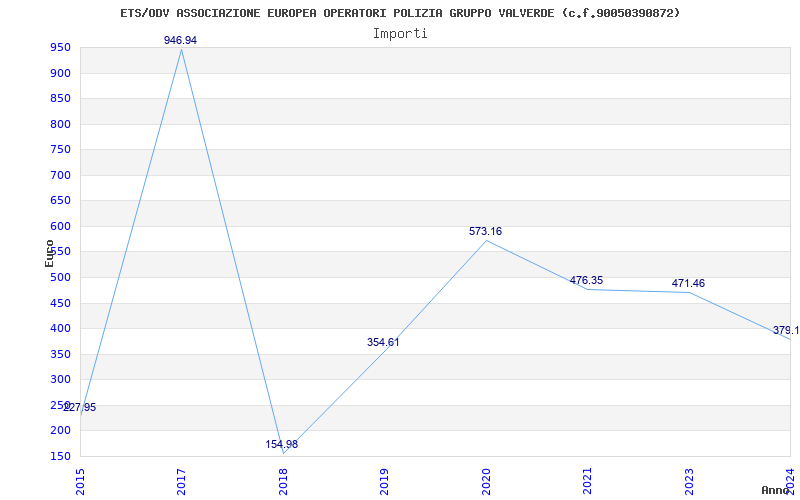The width and height of the screenshot is (800, 500).
Task: Click the 2015 x-axis year label
Action: tap(80, 482)
